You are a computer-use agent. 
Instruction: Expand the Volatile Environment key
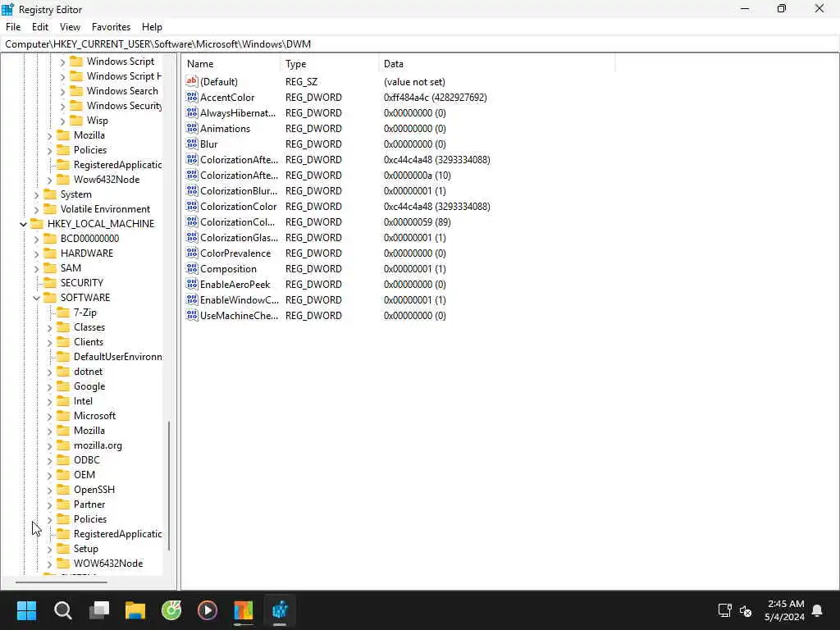(x=36, y=209)
